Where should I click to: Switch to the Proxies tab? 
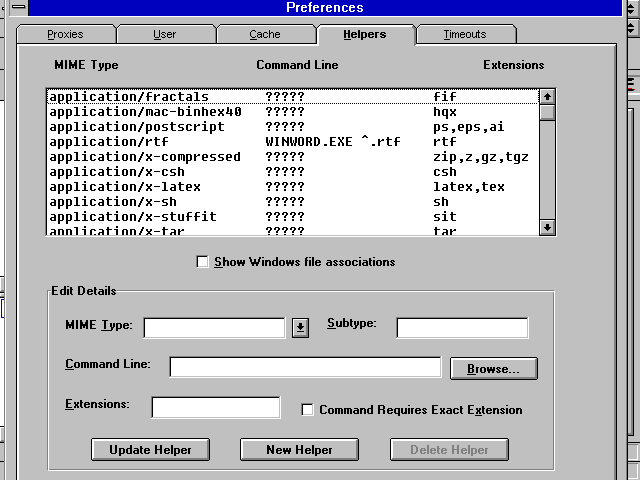(65, 35)
